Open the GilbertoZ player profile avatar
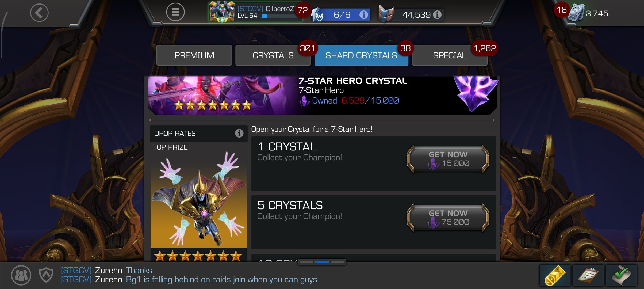644x289 pixels. click(222, 12)
